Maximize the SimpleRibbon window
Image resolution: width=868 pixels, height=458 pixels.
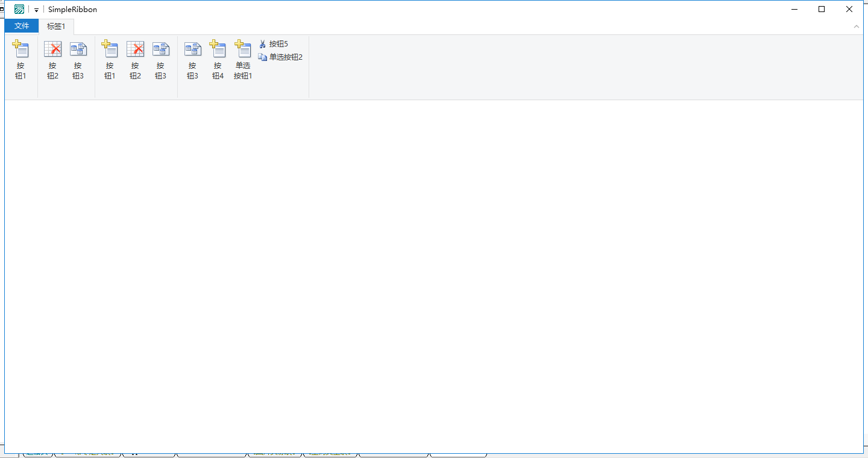[822, 9]
